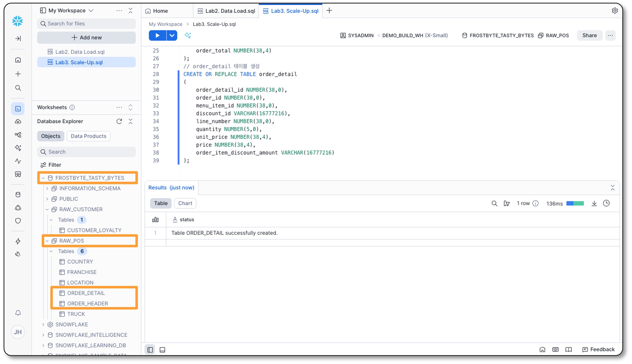Download the query results
The image size is (632, 364).
pos(594,203)
